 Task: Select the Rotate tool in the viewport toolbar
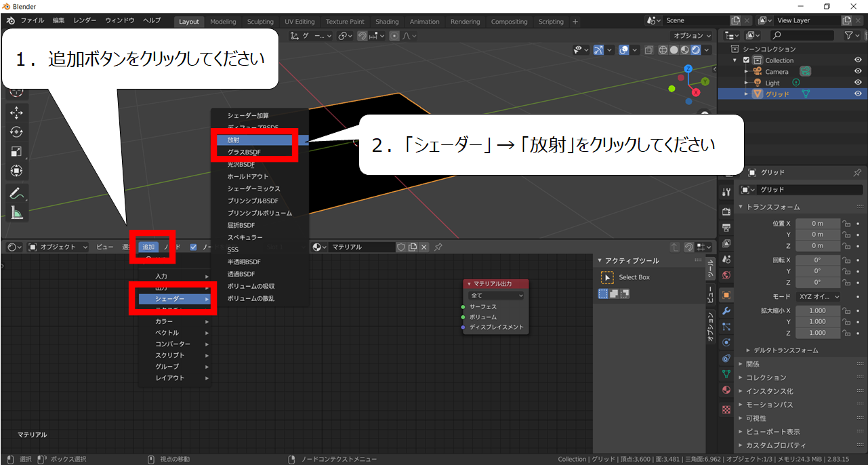16,132
